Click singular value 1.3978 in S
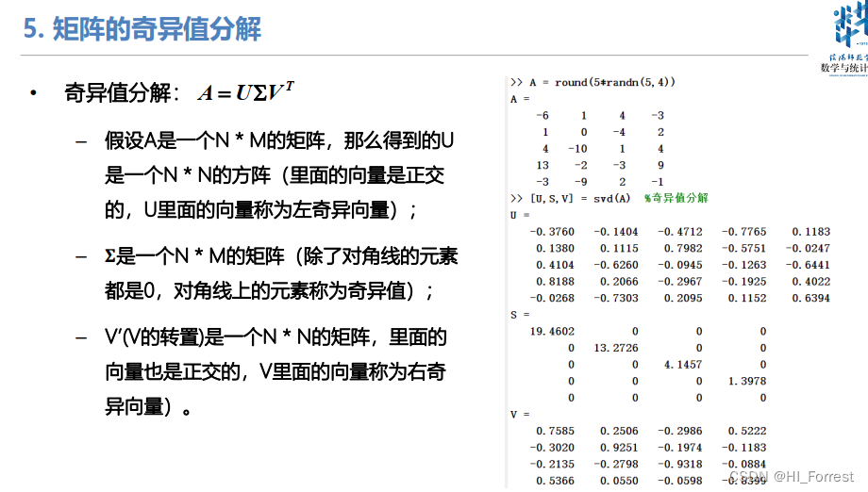Screen dimensions: 868x492 pos(747,381)
